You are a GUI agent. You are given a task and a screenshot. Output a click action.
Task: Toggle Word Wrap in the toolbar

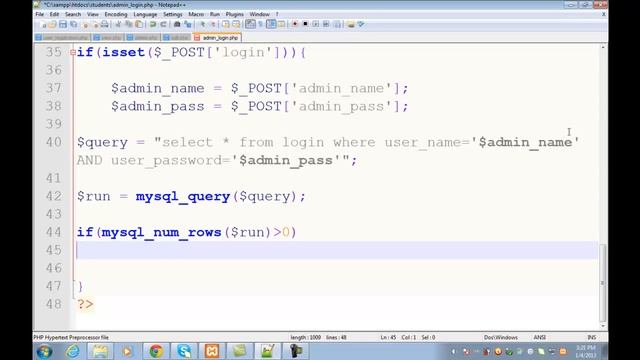click(x=250, y=24)
